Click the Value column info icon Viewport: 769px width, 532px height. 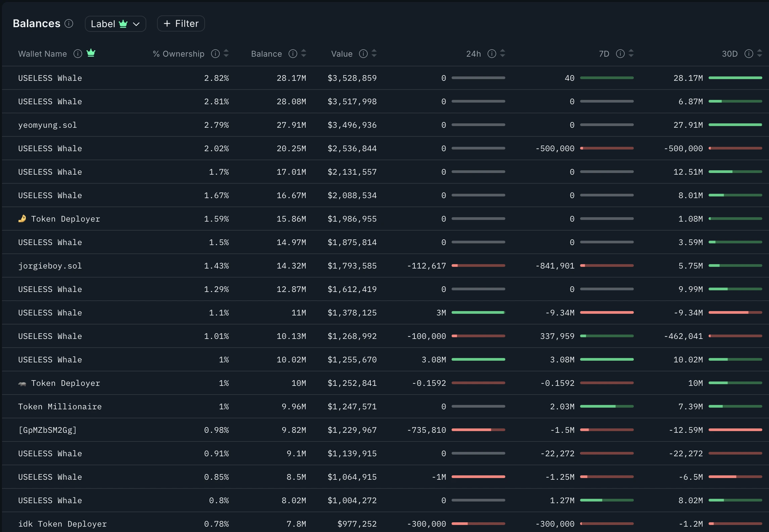[363, 54]
